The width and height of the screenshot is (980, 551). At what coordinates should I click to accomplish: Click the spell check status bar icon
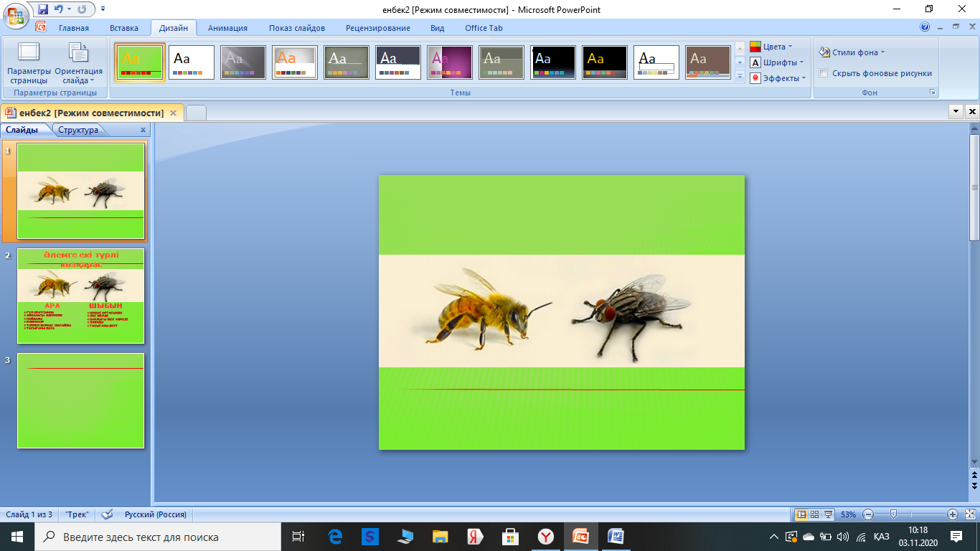108,514
